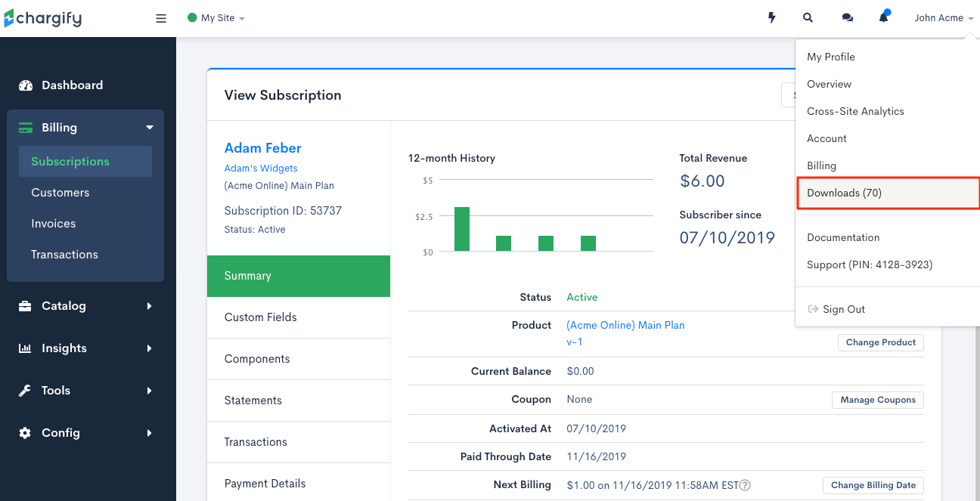Click the lightning bolt icon in header

(x=772, y=18)
